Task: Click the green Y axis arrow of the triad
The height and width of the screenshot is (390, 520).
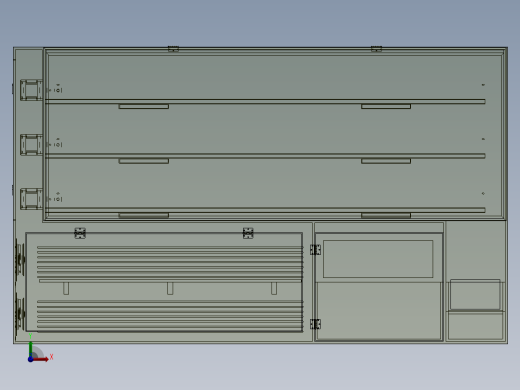Action: point(30,349)
